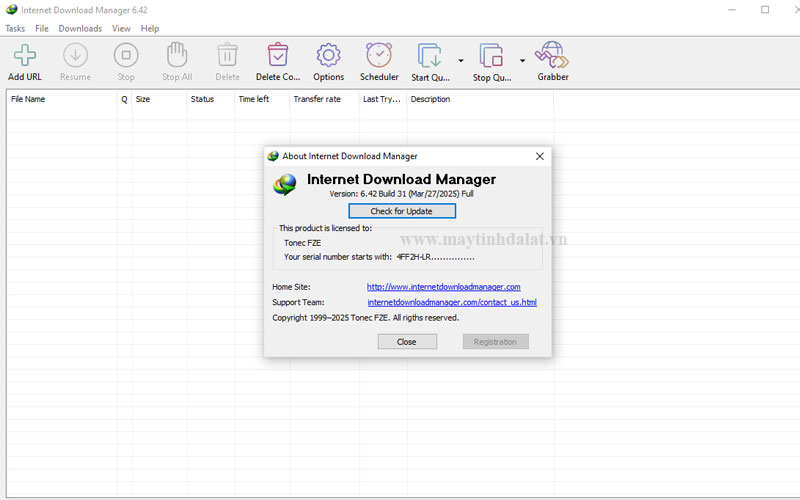Sort by the Last Try column header
800x500 pixels.
click(383, 99)
